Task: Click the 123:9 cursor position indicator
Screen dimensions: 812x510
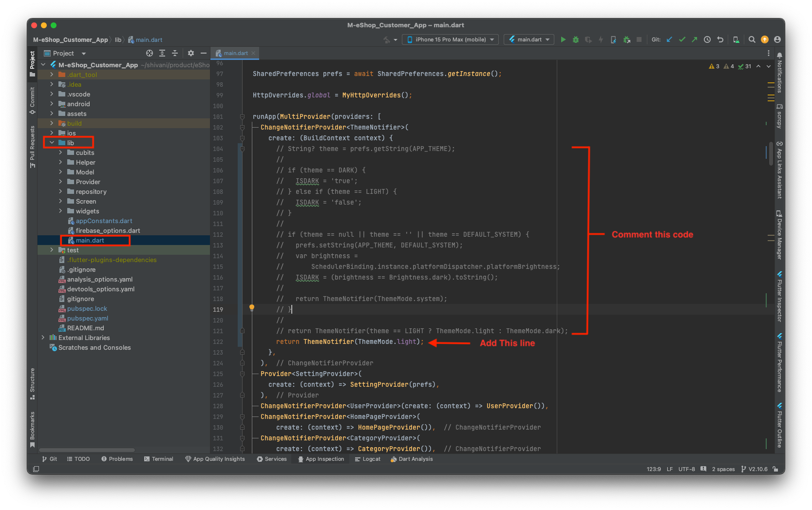Action: point(654,469)
